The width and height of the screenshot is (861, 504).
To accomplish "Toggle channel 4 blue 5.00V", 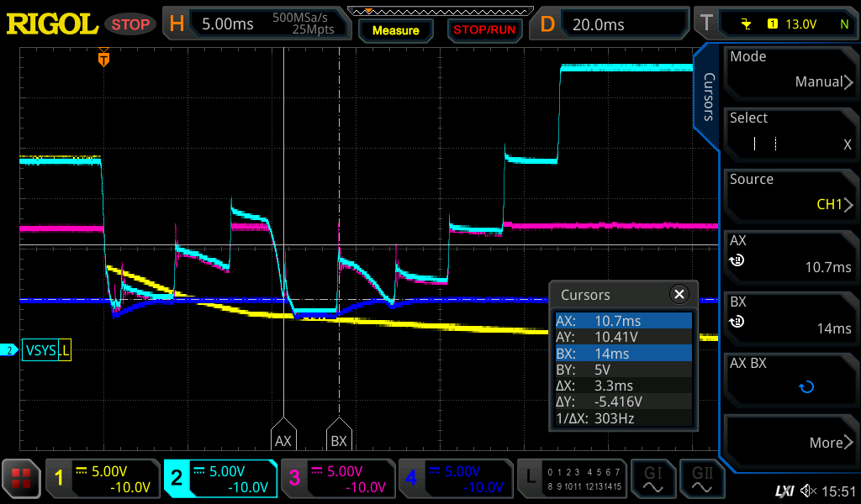I will tap(456, 478).
